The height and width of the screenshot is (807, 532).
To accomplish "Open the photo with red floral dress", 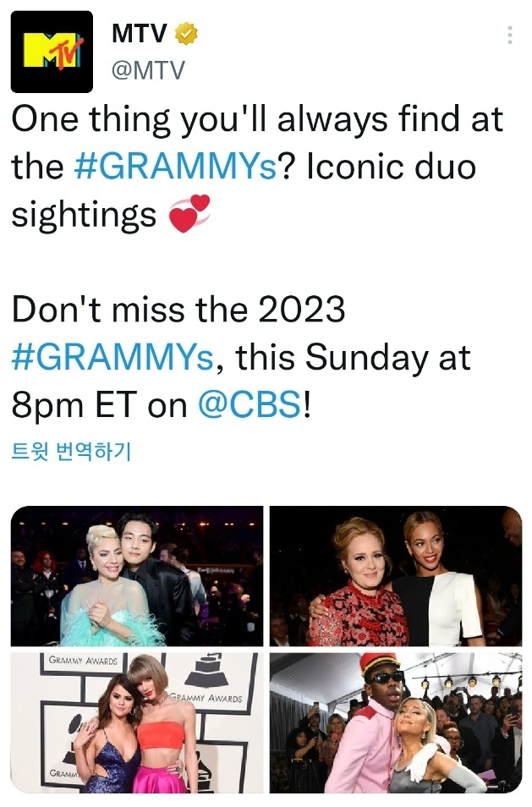I will click(395, 577).
